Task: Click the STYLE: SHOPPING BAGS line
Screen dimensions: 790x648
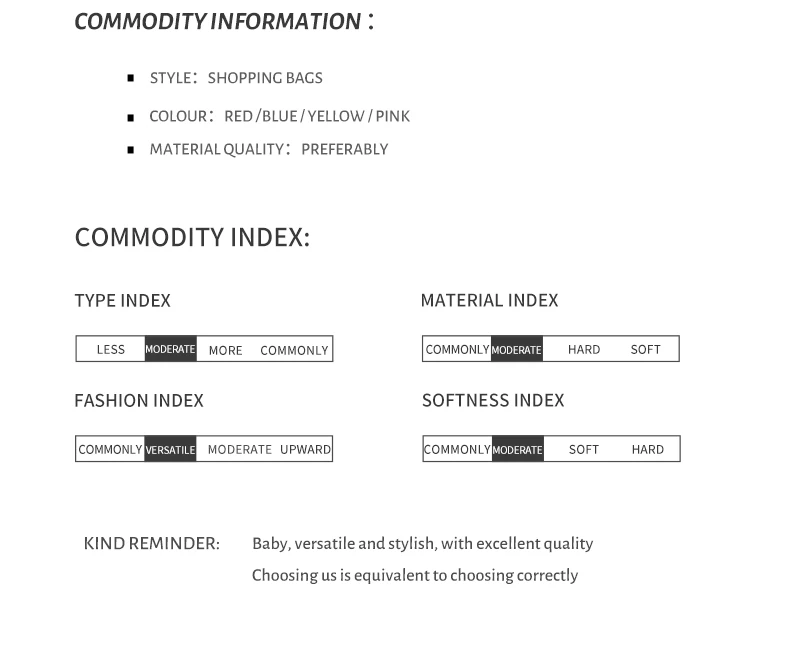Action: [x=236, y=78]
